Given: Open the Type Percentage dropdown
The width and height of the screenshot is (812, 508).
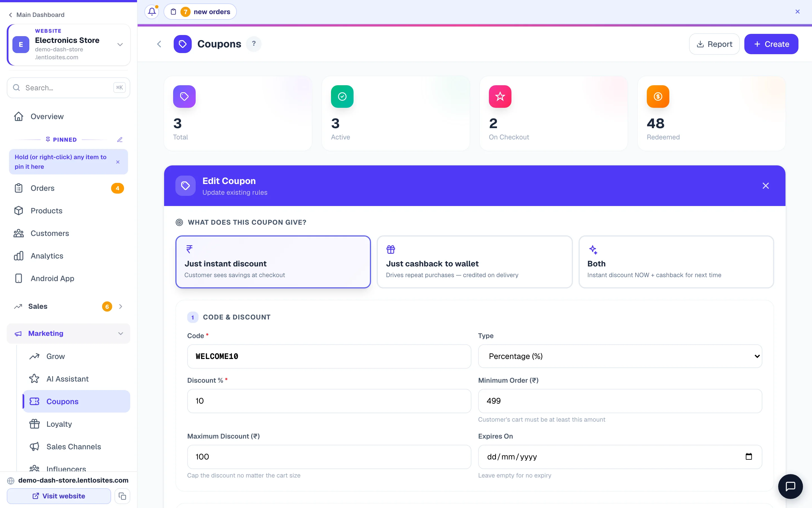Looking at the screenshot, I should 620,356.
